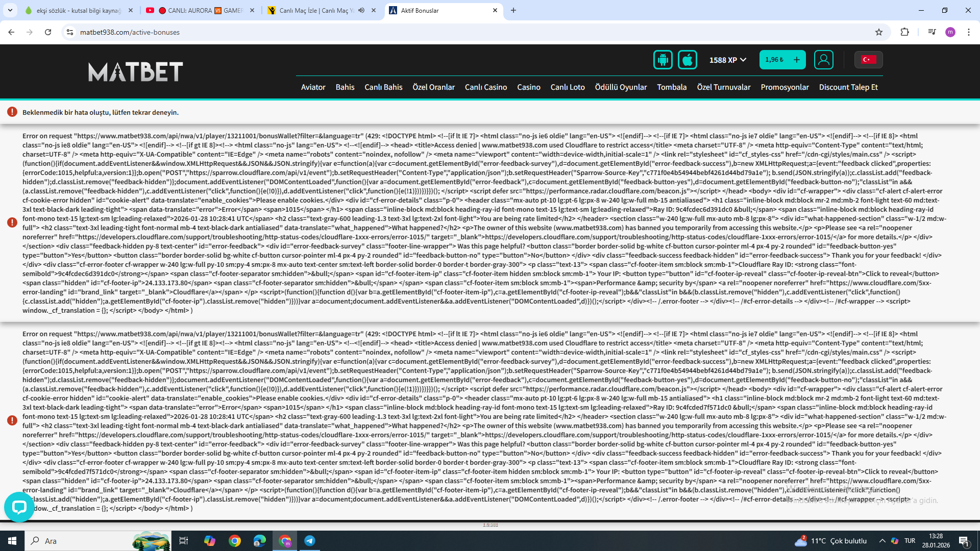Open the user profile icon on Matbet
Image resolution: width=980 pixels, height=551 pixels.
pos(824,60)
